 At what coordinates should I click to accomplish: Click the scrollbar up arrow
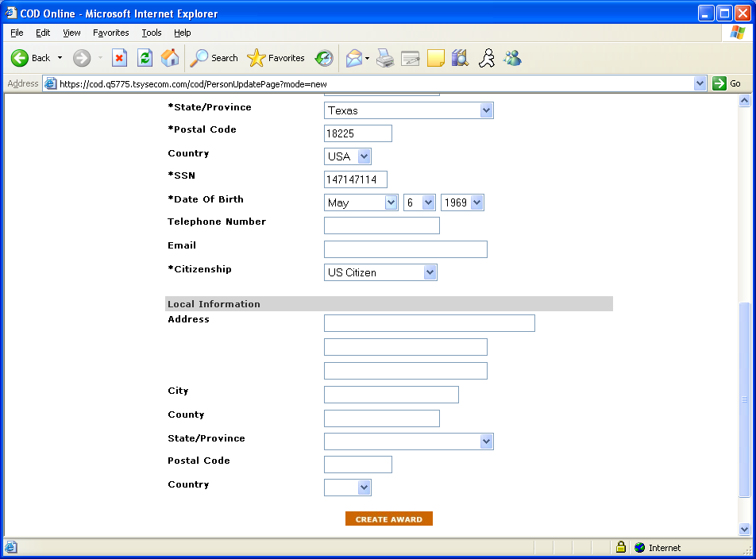pyautogui.click(x=744, y=101)
